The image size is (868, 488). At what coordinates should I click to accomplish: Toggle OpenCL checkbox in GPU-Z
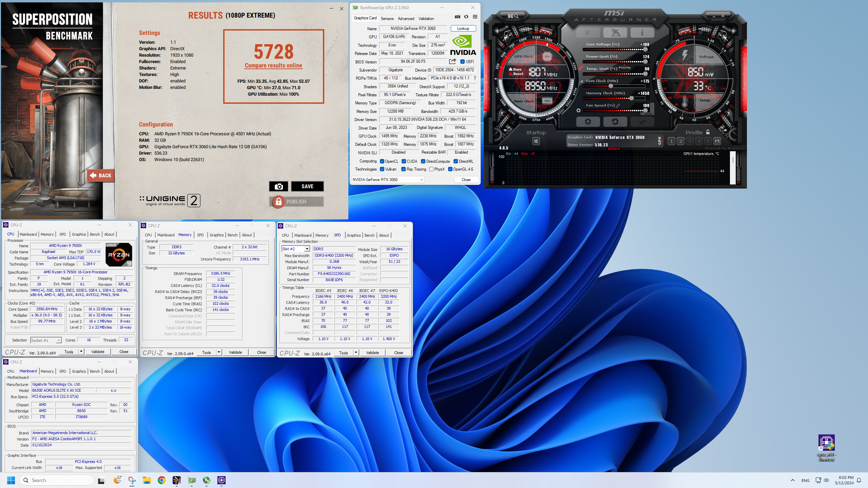[382, 161]
